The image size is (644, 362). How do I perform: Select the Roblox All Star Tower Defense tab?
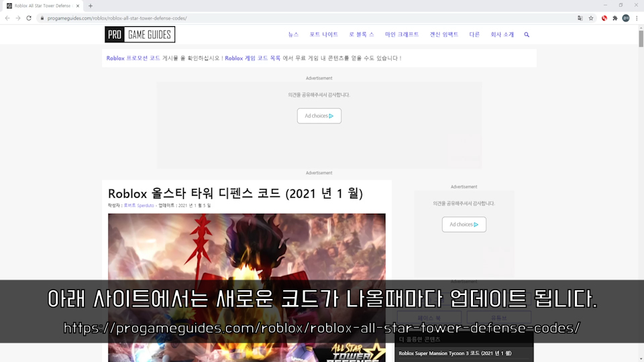tap(42, 6)
